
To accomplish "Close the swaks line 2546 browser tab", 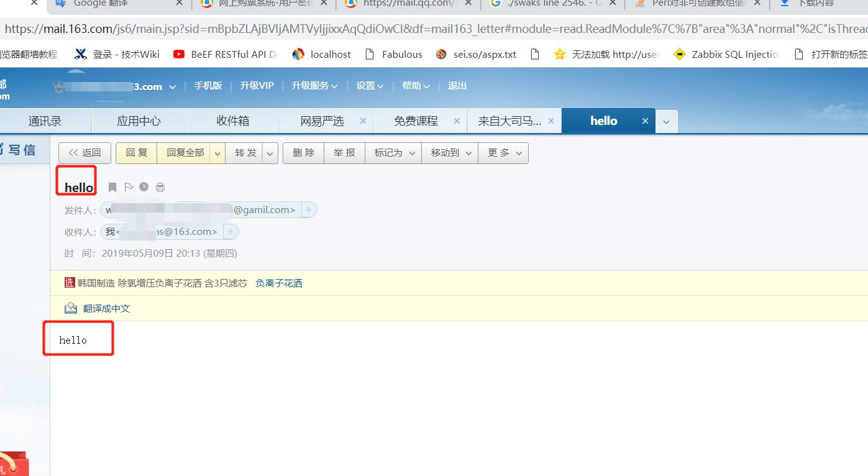I will [612, 3].
